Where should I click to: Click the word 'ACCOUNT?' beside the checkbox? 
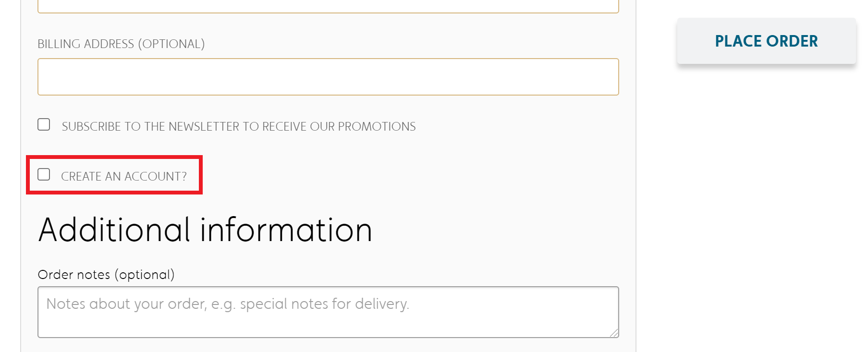pyautogui.click(x=156, y=176)
